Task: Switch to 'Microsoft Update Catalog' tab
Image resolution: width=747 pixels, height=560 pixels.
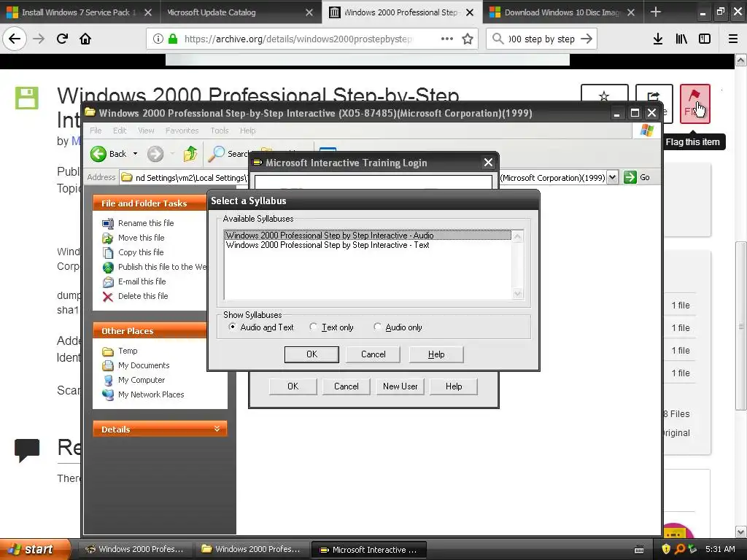Action: coord(241,12)
